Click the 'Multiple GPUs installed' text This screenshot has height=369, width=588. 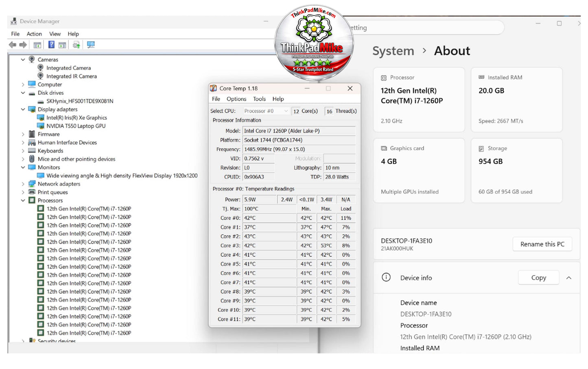point(410,192)
